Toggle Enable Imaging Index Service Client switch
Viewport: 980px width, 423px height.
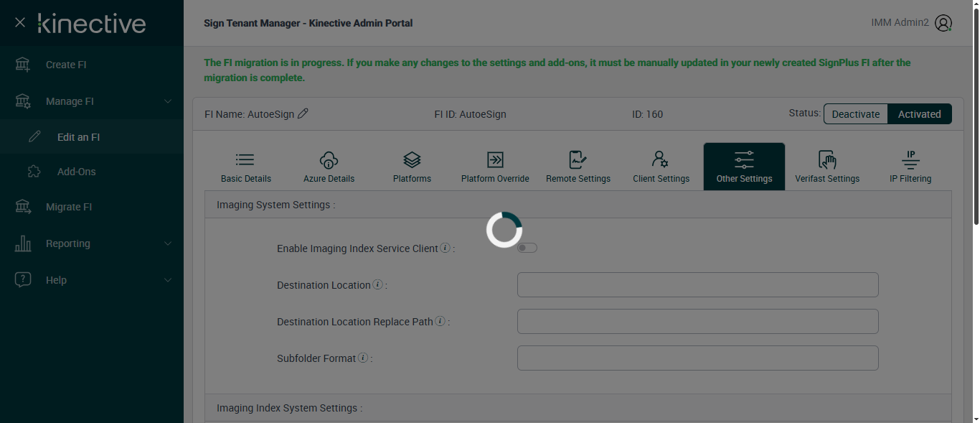click(527, 248)
